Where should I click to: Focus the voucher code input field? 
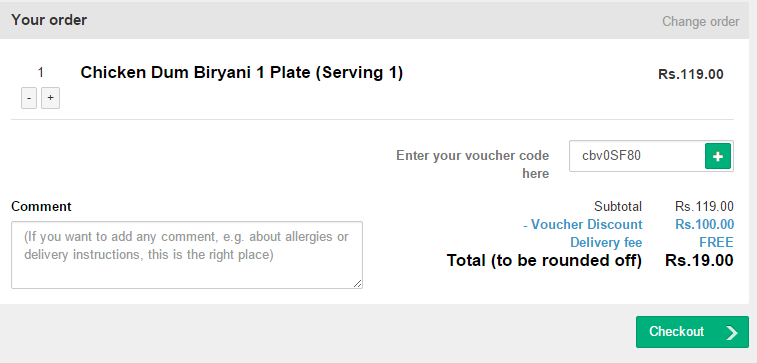637,156
